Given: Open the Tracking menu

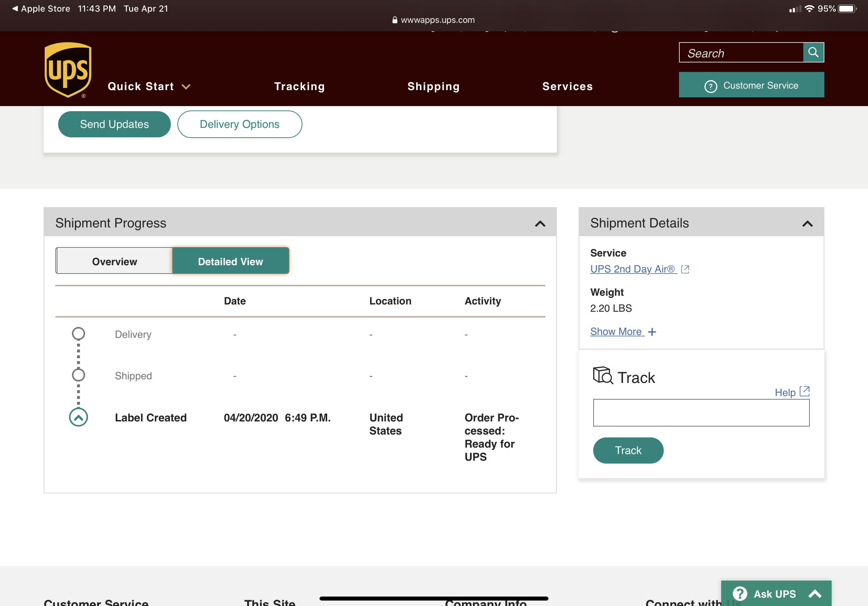Looking at the screenshot, I should tap(299, 86).
